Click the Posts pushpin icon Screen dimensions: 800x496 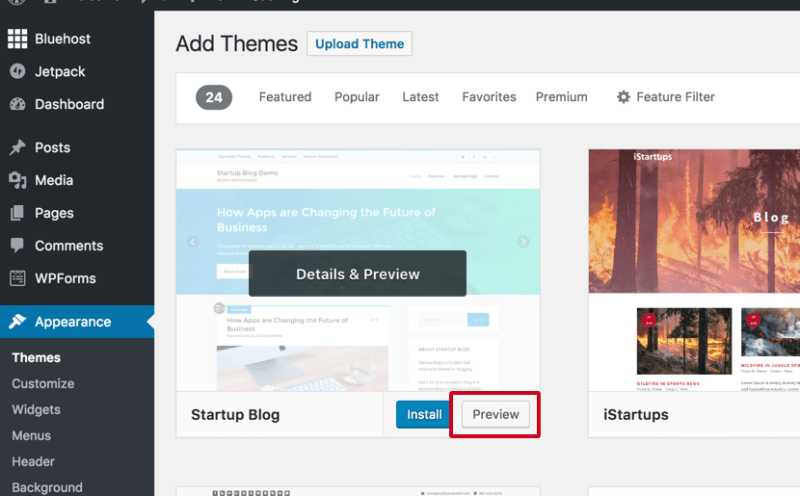pos(17,147)
